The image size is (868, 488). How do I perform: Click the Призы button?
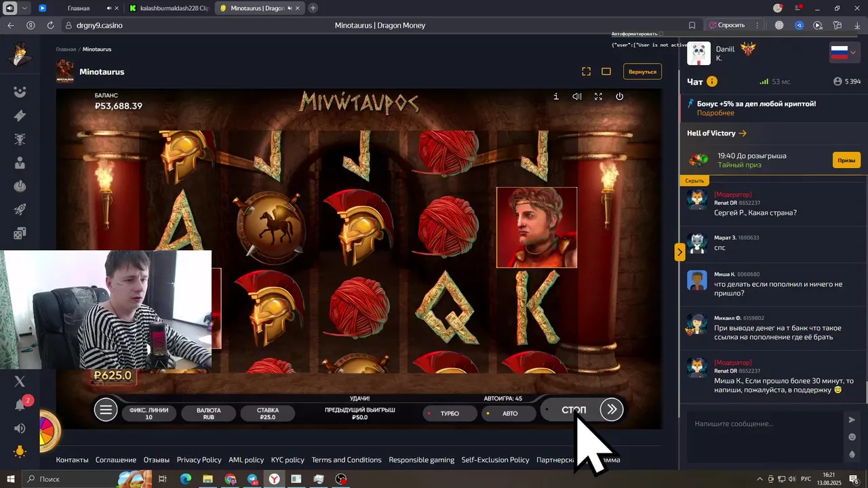tap(846, 160)
